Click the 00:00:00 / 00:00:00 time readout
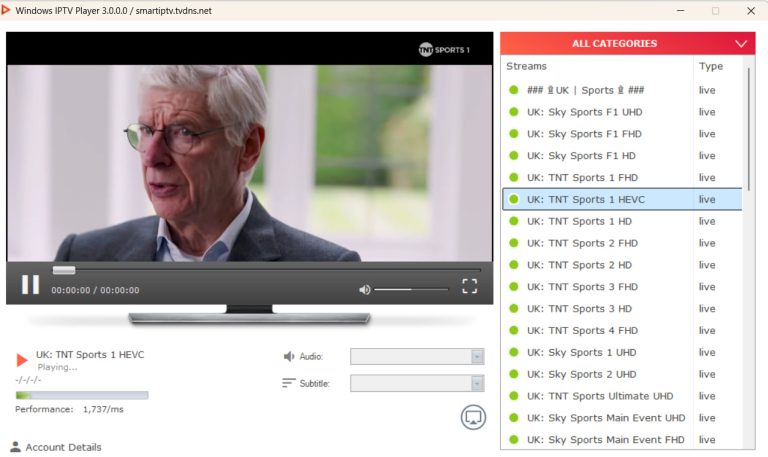The image size is (768, 457). pyautogui.click(x=96, y=290)
